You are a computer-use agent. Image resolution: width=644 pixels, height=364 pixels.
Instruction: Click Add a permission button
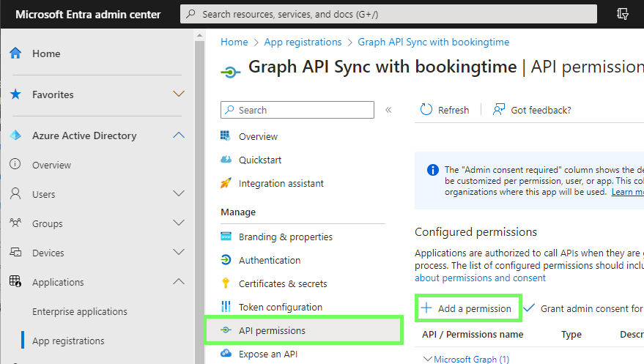[x=468, y=308]
